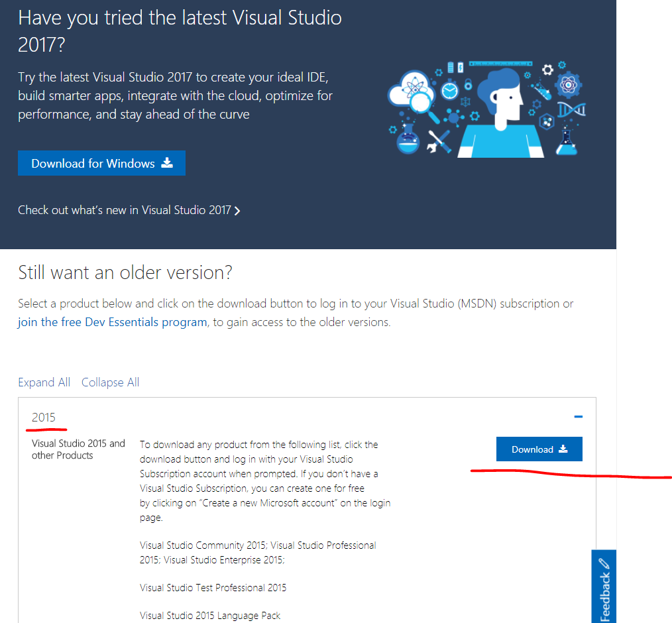Click 'Visual Studio 2015 and other Products' label
Screen dimensions: 672x623
tap(78, 449)
